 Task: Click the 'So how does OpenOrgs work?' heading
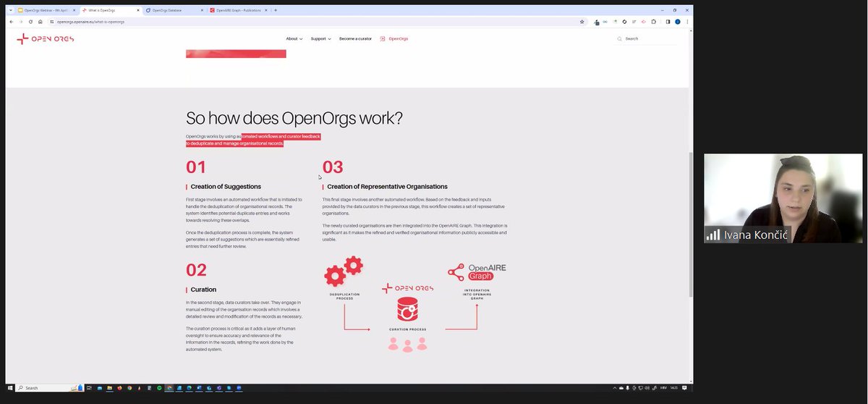[294, 118]
